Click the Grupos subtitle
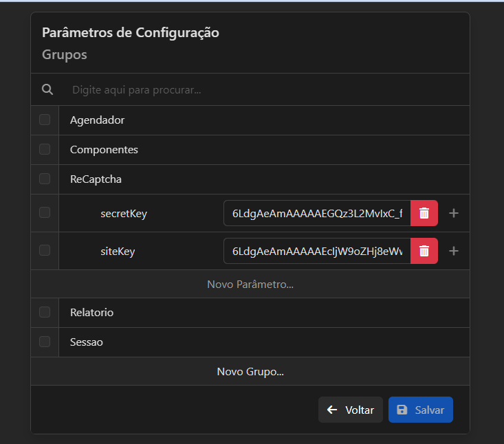 pos(64,54)
